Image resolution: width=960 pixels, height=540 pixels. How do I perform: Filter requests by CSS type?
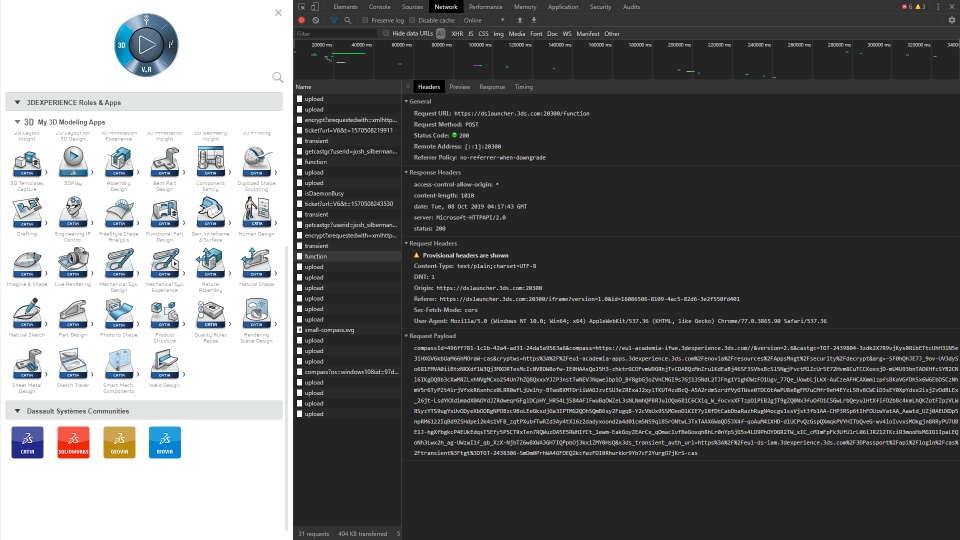pyautogui.click(x=483, y=34)
